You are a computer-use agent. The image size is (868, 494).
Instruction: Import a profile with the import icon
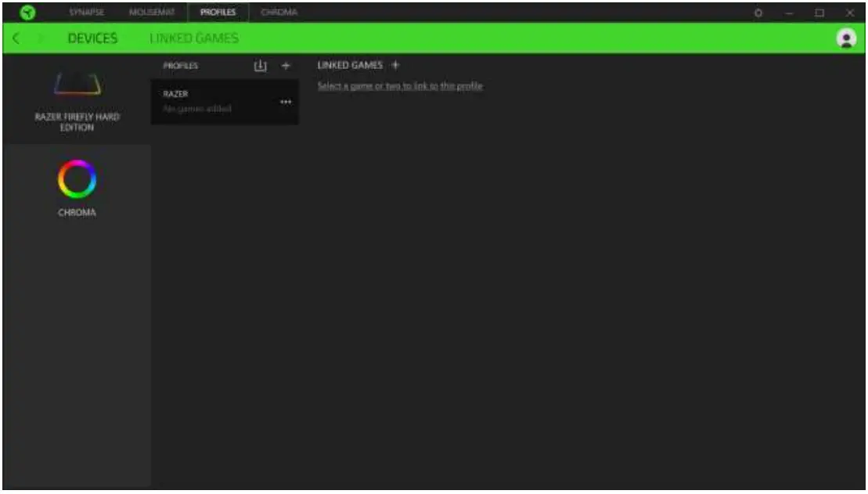pos(260,66)
